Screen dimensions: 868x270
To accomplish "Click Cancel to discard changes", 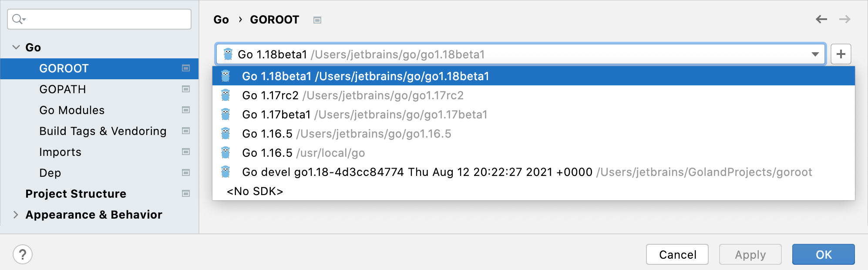I will [x=677, y=254].
